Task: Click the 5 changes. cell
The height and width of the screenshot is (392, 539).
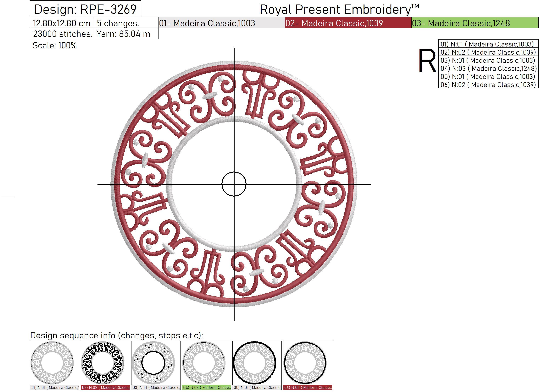Action: [126, 23]
